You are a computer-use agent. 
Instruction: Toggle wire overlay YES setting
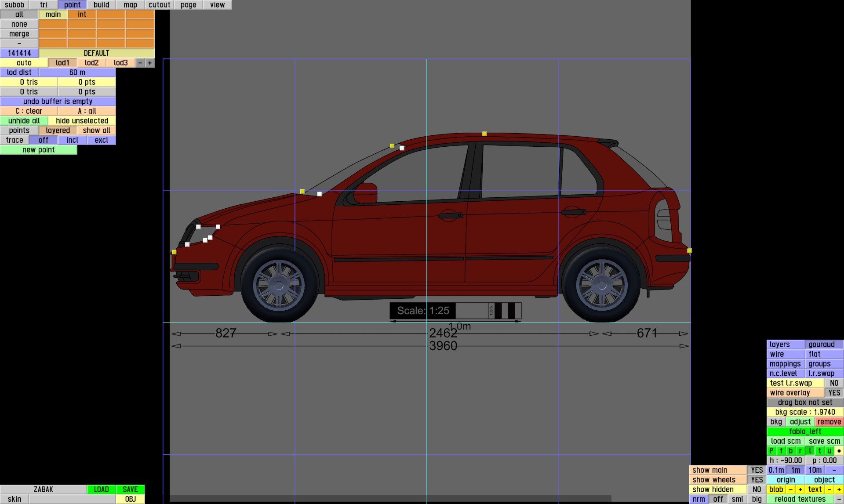coord(834,393)
